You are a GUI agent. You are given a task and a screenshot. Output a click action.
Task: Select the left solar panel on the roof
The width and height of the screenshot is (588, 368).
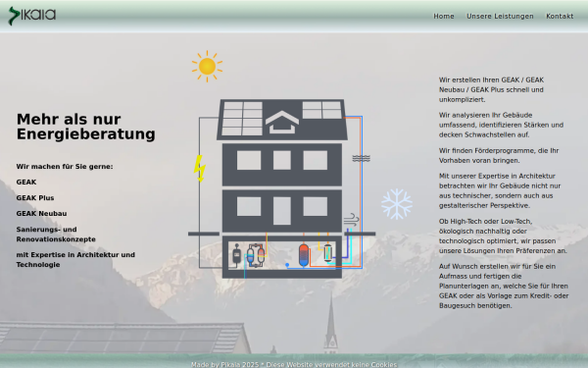[242, 119]
